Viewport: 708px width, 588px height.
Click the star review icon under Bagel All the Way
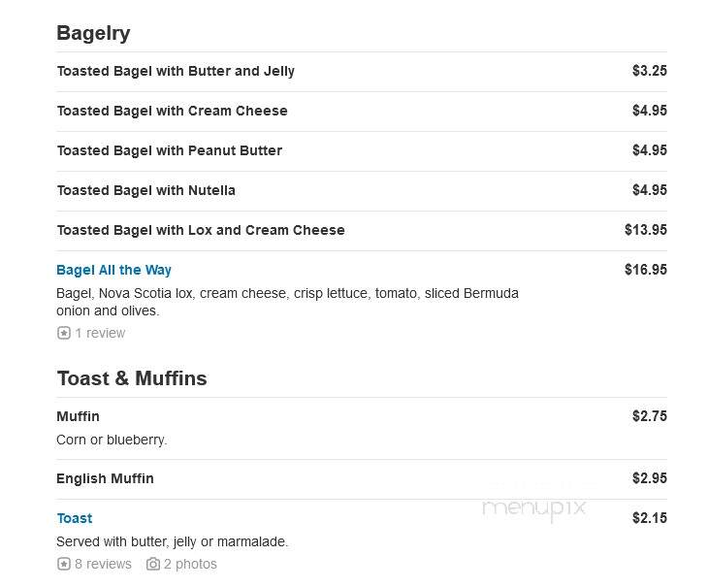click(64, 333)
